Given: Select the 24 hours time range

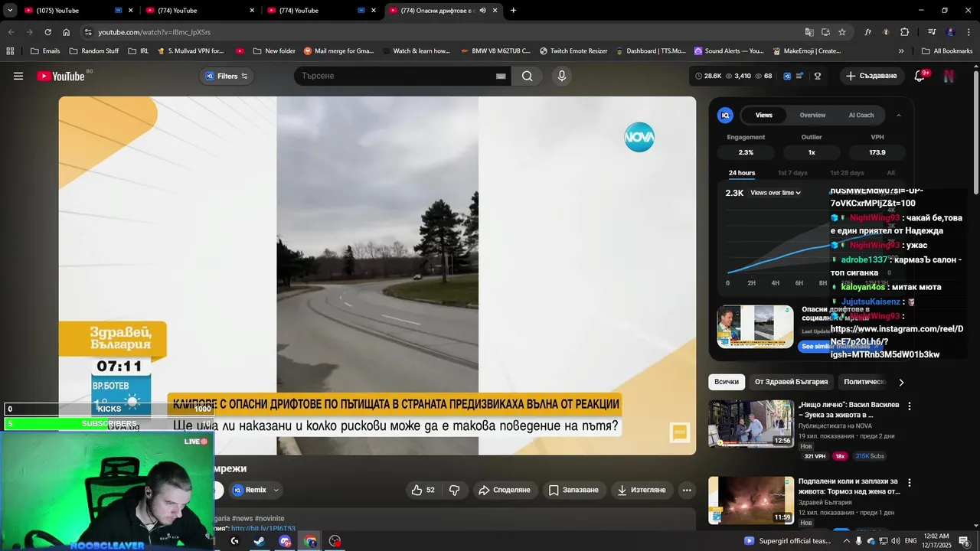Looking at the screenshot, I should click(741, 173).
